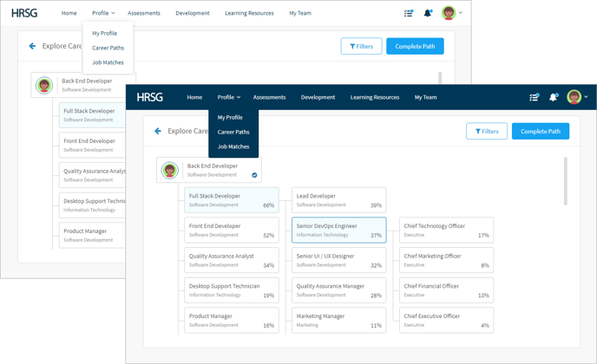Viewport: 597px width, 364px height.
Task: Go to Home in the light back window
Action: point(69,13)
